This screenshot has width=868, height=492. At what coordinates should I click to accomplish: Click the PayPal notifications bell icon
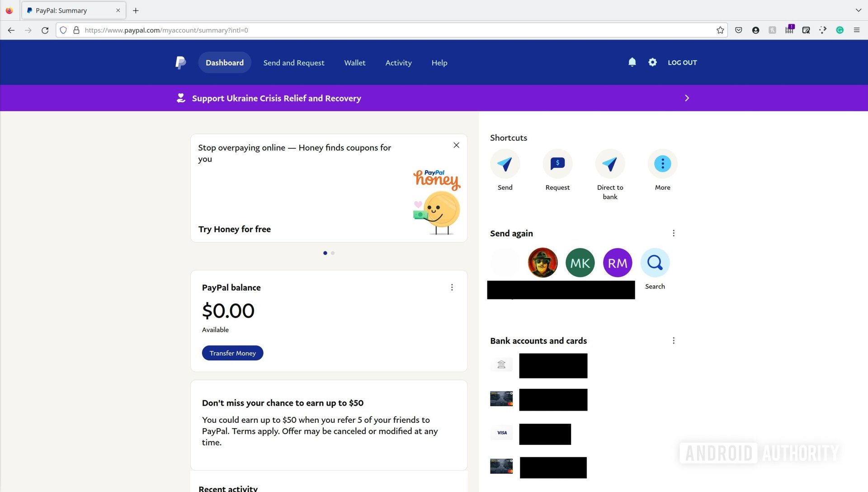632,62
